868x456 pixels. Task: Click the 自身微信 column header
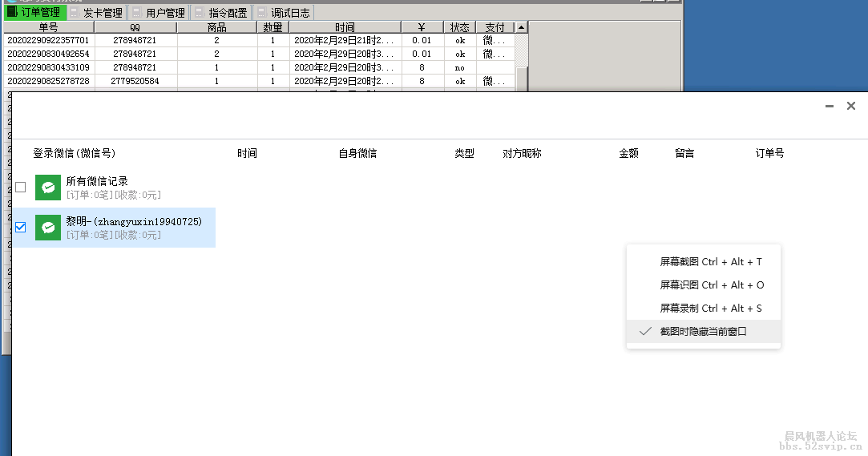click(x=357, y=153)
